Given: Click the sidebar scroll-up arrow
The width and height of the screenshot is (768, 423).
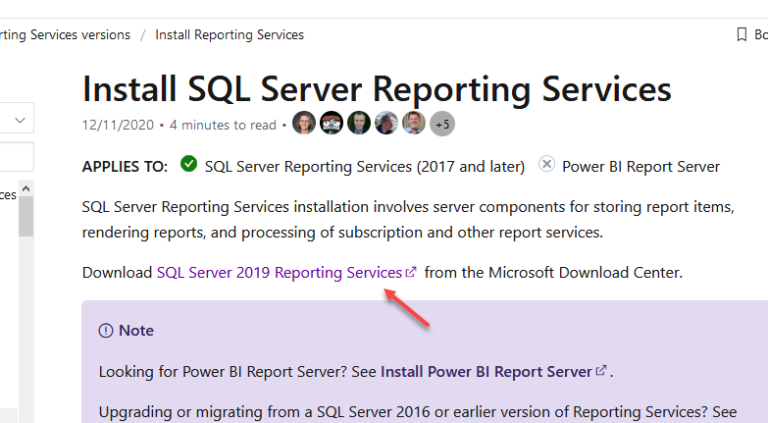Looking at the screenshot, I should pyautogui.click(x=26, y=188).
